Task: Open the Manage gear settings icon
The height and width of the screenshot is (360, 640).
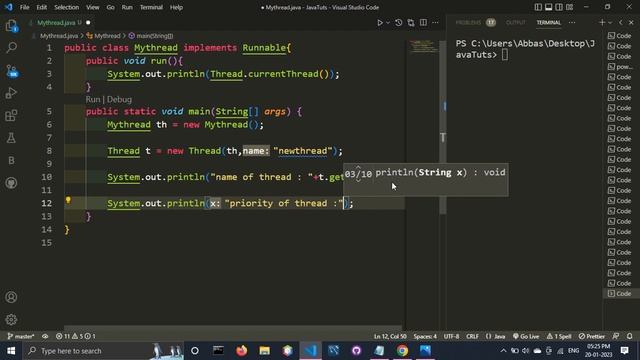Action: (11, 320)
